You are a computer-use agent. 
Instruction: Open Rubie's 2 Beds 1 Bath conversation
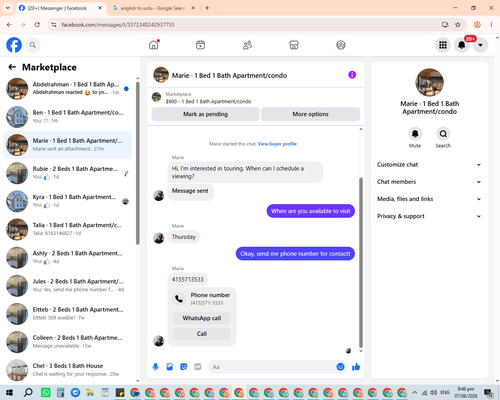[x=67, y=173]
